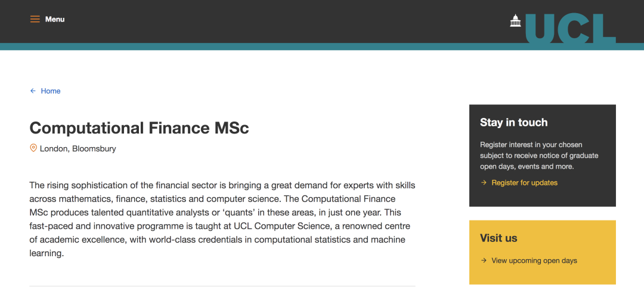Click the London, Bloomsbury location text
Image resolution: width=644 pixels, height=292 pixels.
coord(78,148)
